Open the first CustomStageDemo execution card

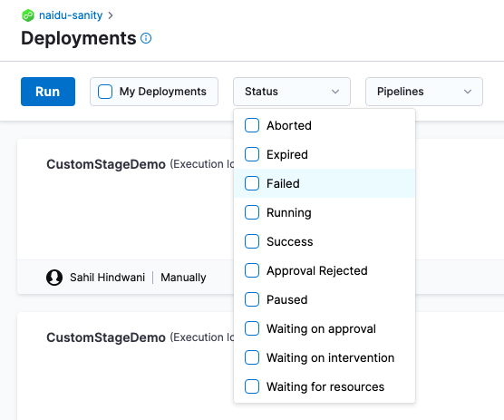pos(106,164)
